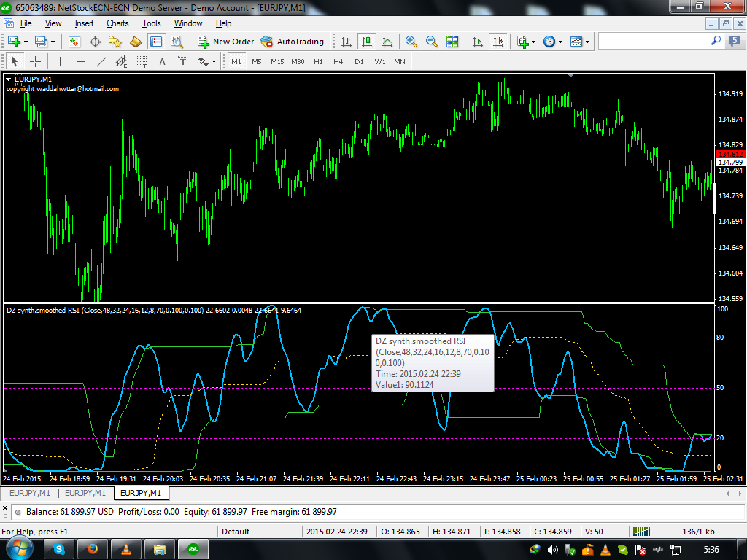The image size is (747, 560).
Task: Click the Tile Windows chart layout icon
Action: tap(452, 42)
